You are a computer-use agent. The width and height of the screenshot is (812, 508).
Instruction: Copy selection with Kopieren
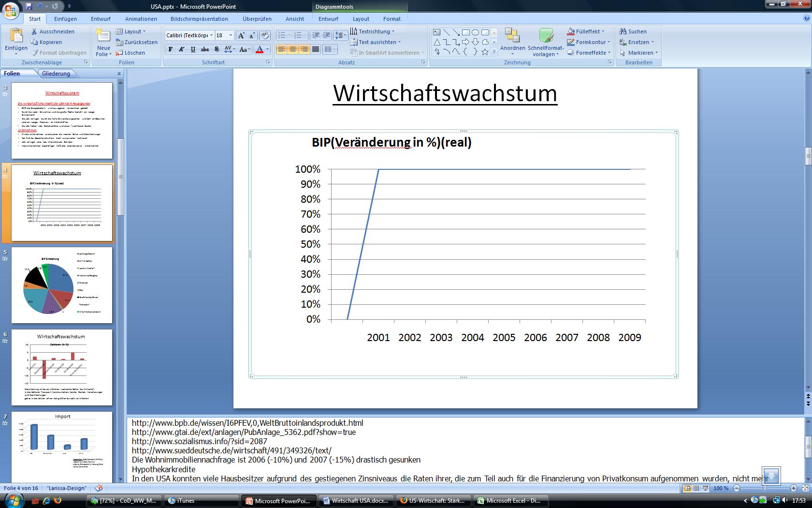coord(46,42)
